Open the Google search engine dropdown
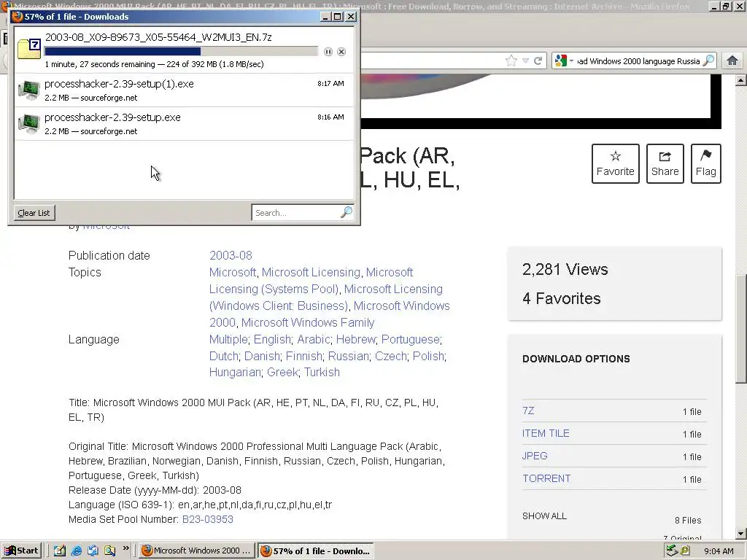747x560 pixels. [x=564, y=61]
